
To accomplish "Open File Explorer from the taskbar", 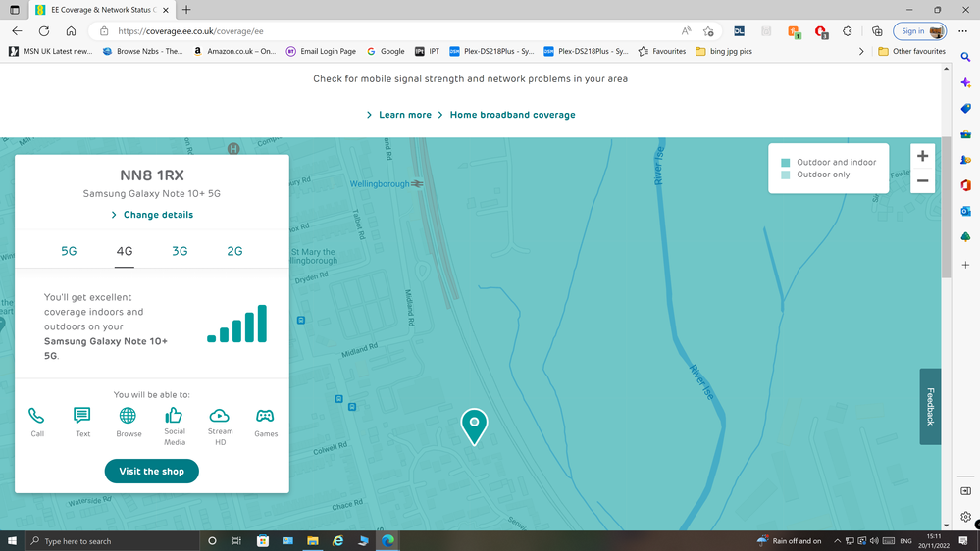I will [313, 541].
